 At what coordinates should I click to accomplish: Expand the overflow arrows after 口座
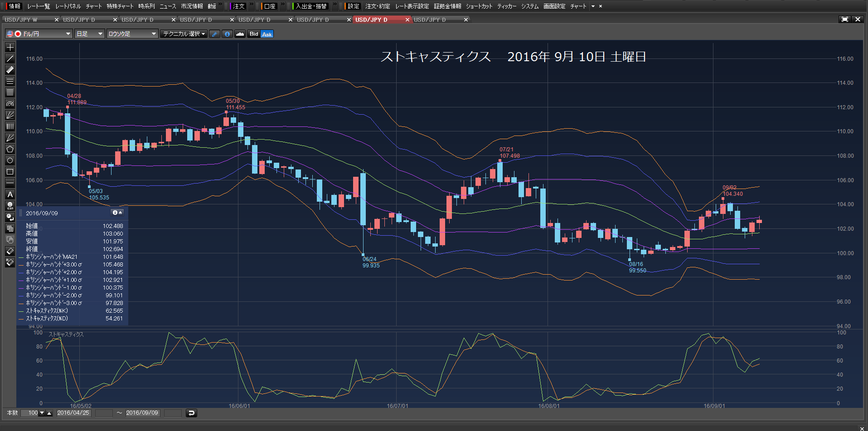[x=282, y=5]
